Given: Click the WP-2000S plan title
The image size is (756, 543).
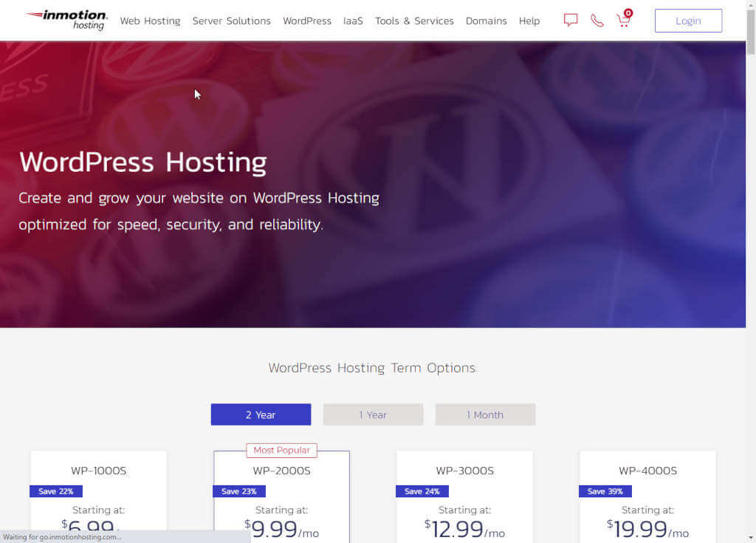Looking at the screenshot, I should [x=281, y=471].
